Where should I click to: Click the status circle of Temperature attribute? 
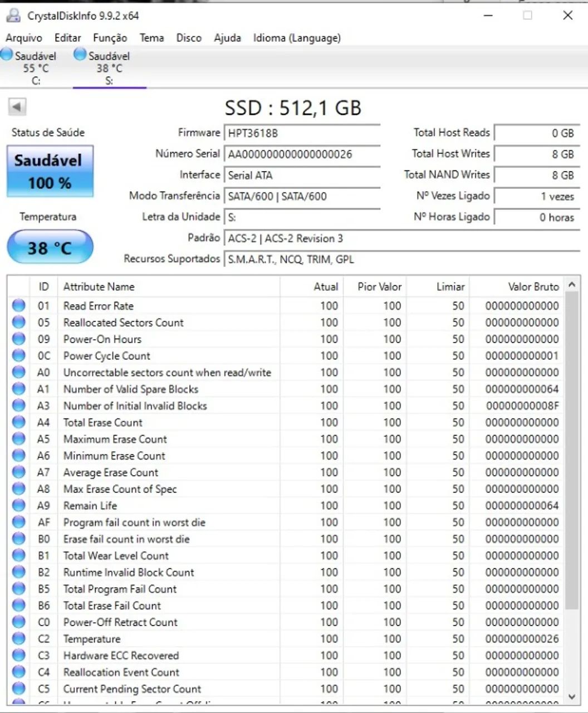pyautogui.click(x=19, y=639)
